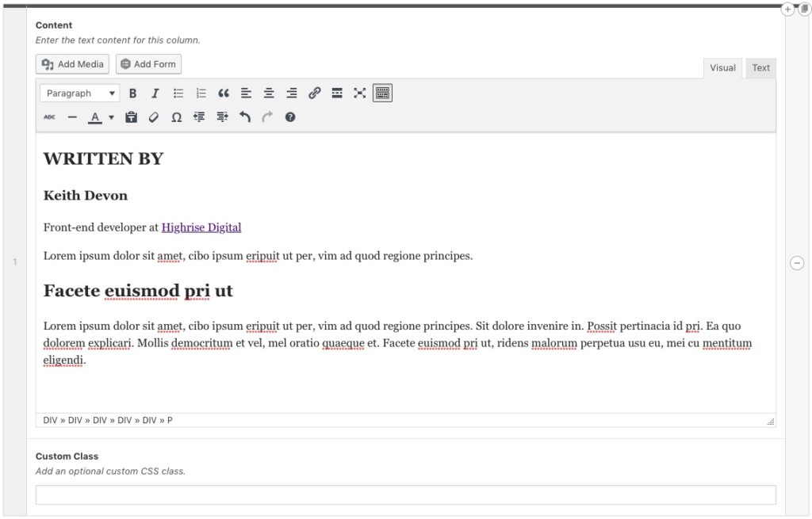Viewport: 812px width, 519px height.
Task: Collapse the content block with the minus circle
Action: (x=798, y=262)
